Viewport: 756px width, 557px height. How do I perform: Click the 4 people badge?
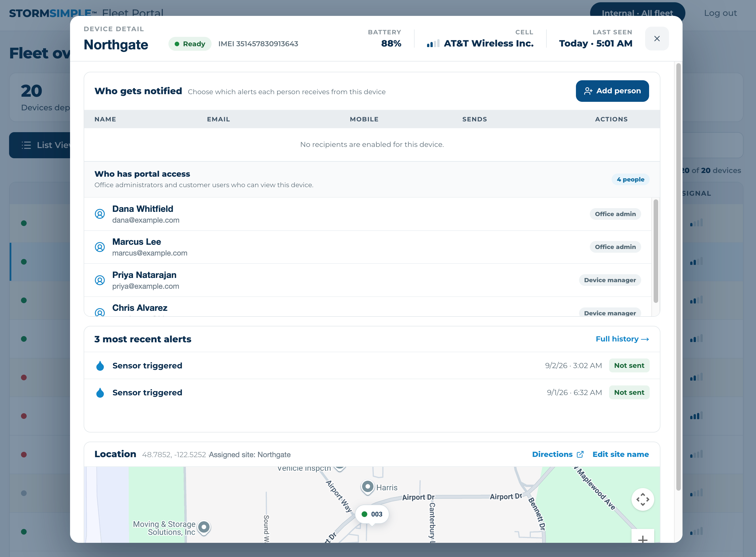click(630, 179)
